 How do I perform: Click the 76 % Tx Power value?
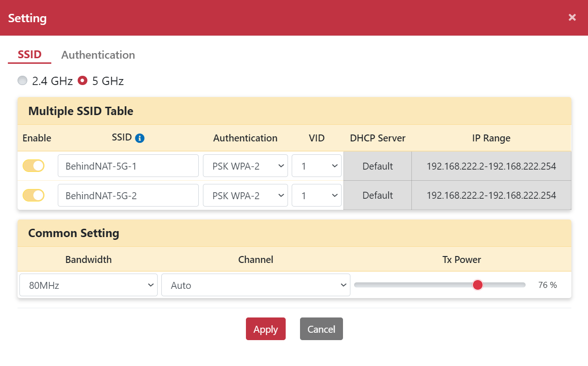point(548,285)
